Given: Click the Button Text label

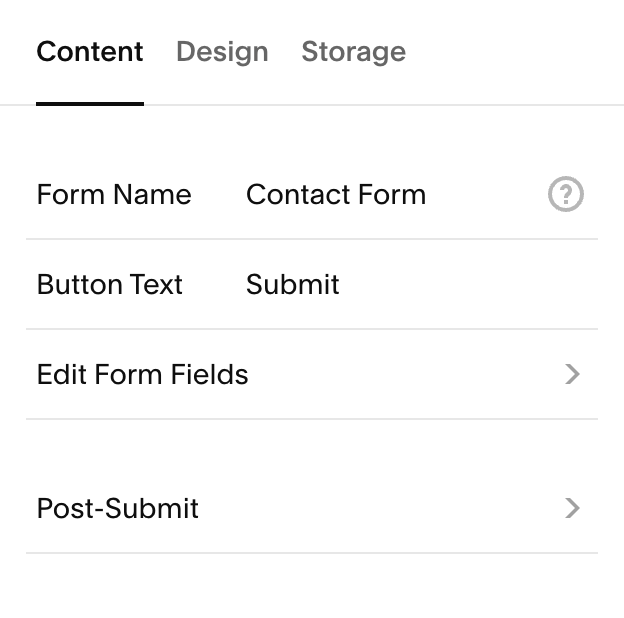Looking at the screenshot, I should [109, 285].
